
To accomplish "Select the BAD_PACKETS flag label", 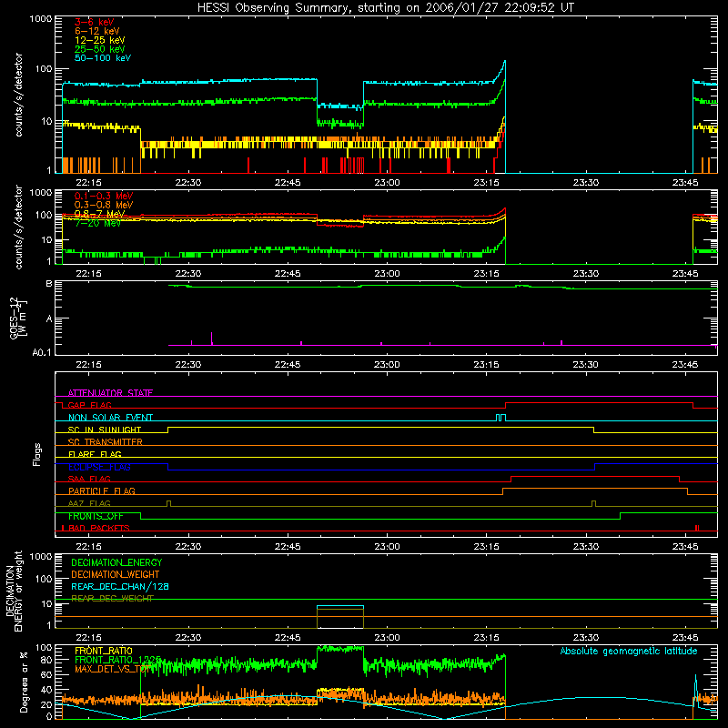I will 99,528.
